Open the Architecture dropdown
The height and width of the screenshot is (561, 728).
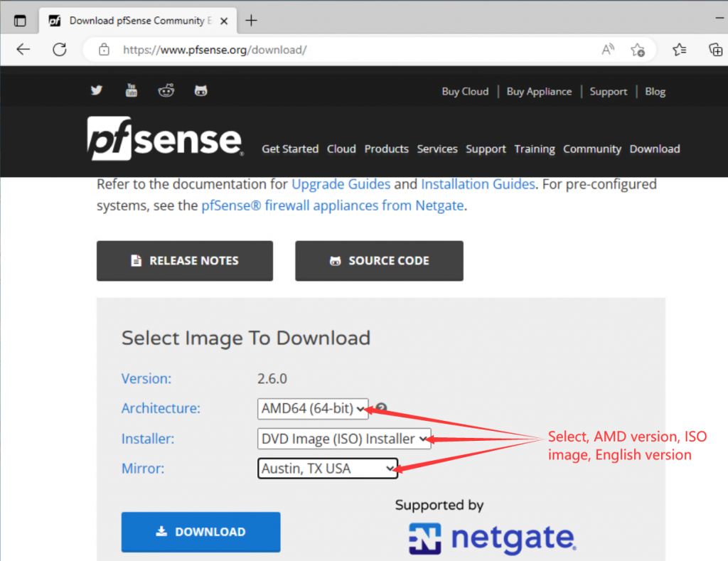(x=313, y=408)
